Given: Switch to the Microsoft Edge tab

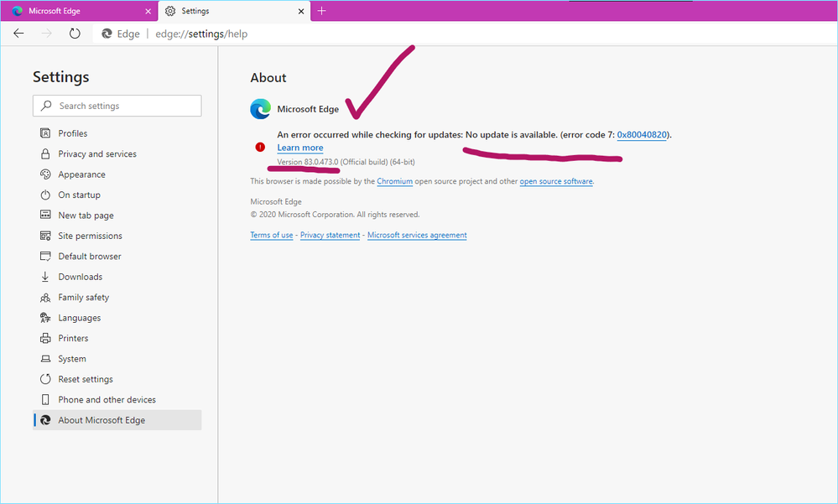Looking at the screenshot, I should coord(79,11).
